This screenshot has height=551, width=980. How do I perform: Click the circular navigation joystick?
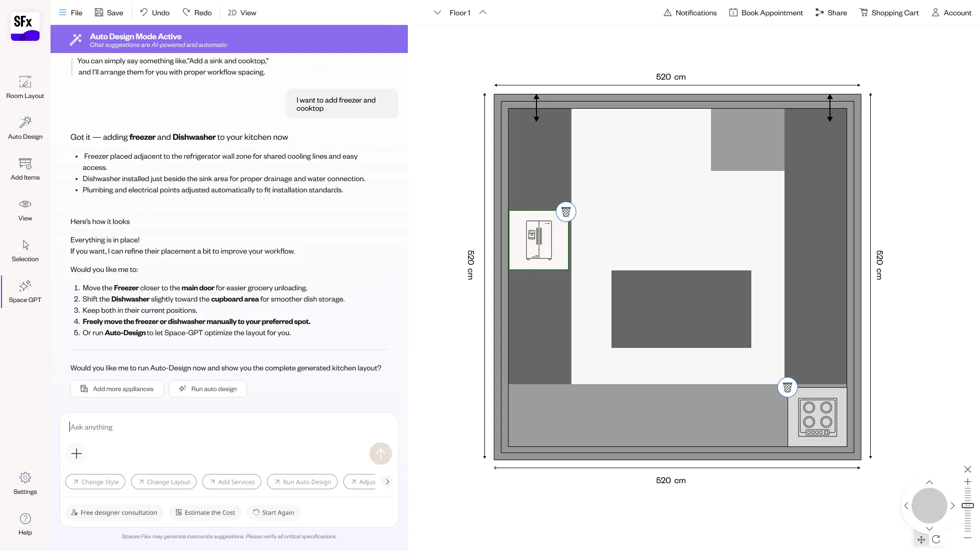click(929, 506)
